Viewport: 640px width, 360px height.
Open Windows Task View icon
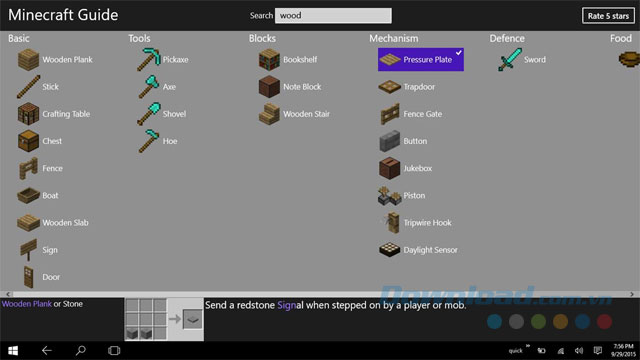(114, 351)
